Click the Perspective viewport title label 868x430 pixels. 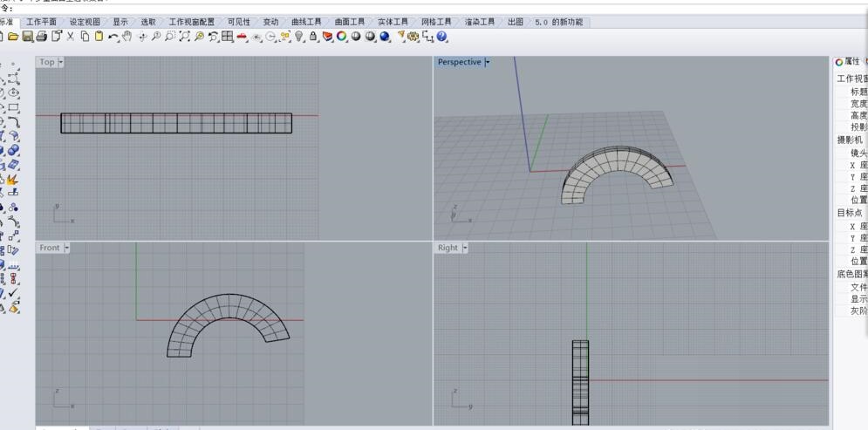(x=459, y=63)
